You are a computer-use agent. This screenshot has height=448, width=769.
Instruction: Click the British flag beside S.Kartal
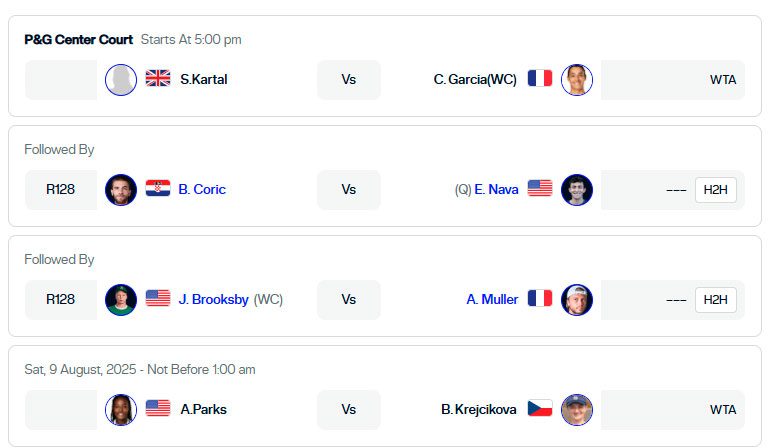[x=158, y=78]
